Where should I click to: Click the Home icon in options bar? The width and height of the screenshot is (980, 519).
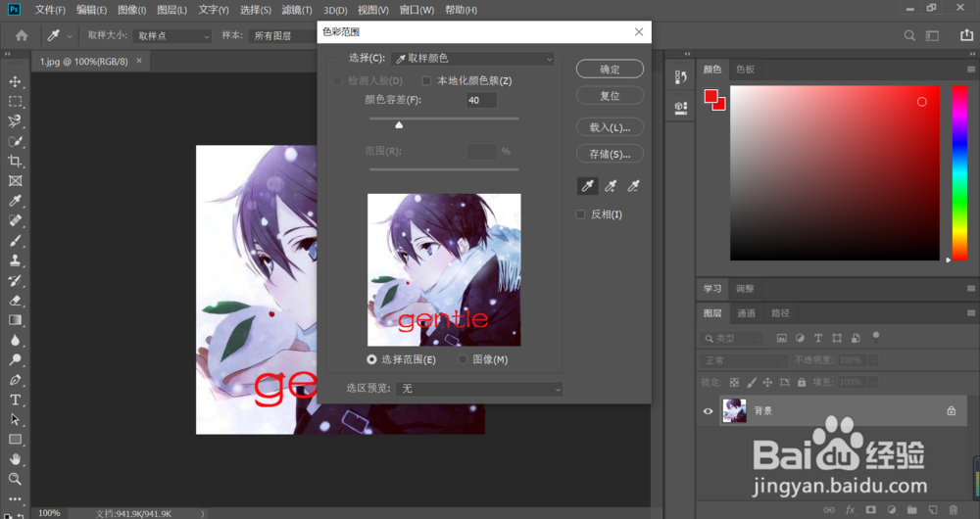pyautogui.click(x=22, y=35)
